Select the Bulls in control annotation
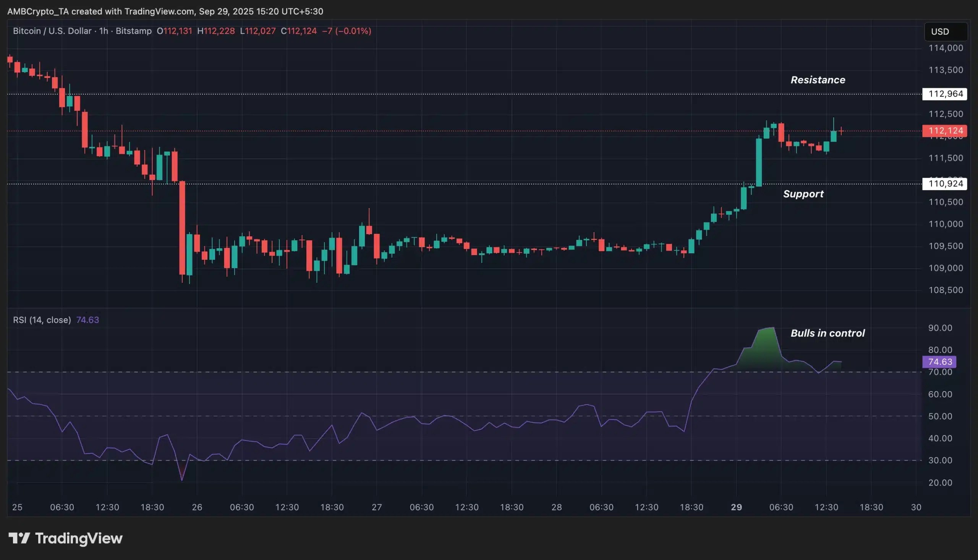The image size is (978, 560). coord(827,333)
